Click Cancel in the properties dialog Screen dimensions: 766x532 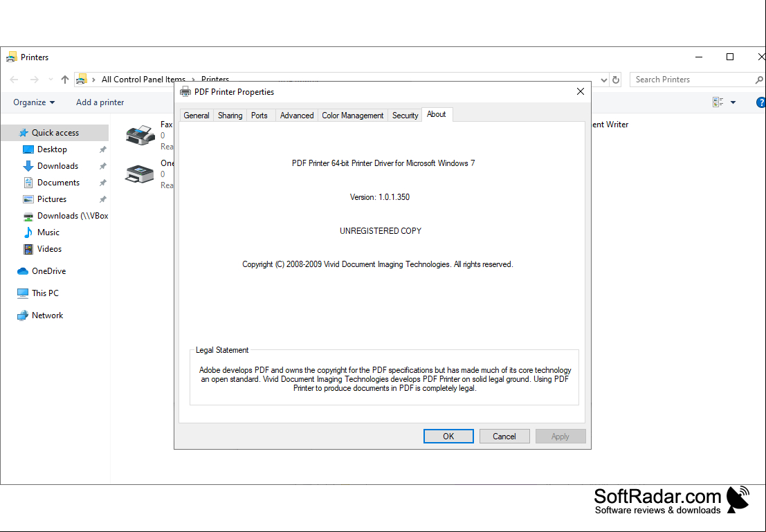(504, 437)
